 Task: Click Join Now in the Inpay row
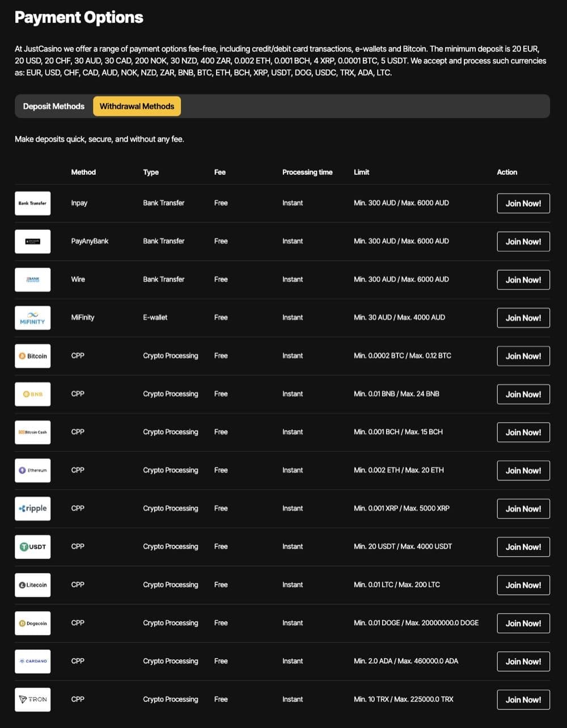click(523, 203)
